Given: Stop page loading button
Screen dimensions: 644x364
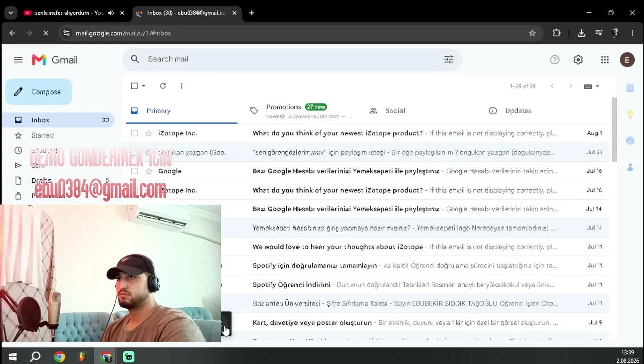Looking at the screenshot, I should coord(45,33).
